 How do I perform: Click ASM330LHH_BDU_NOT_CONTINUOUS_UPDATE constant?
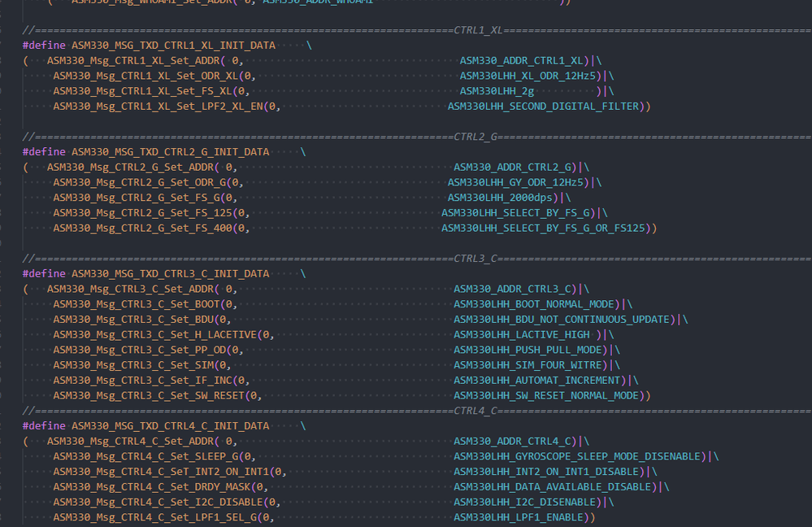(565, 320)
